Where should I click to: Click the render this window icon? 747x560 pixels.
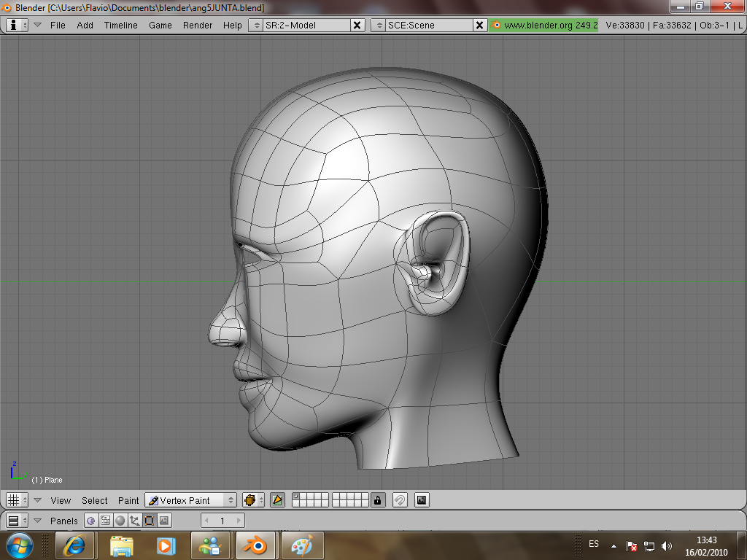422,500
